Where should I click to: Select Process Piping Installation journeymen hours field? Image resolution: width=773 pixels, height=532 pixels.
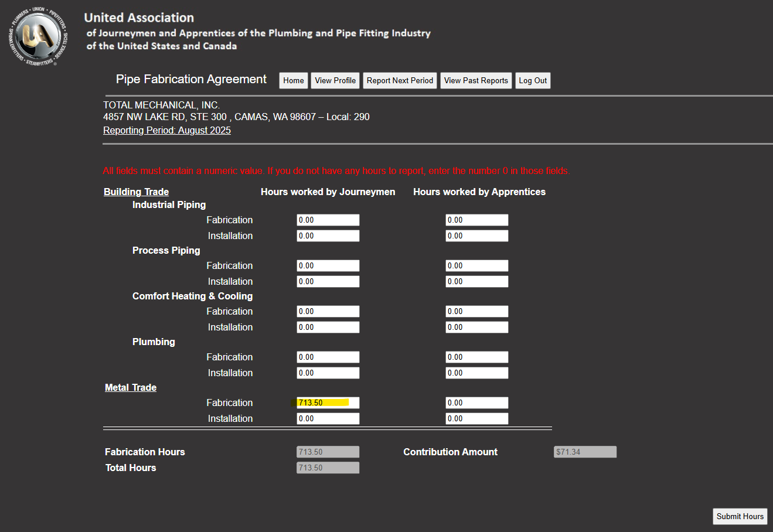click(328, 282)
